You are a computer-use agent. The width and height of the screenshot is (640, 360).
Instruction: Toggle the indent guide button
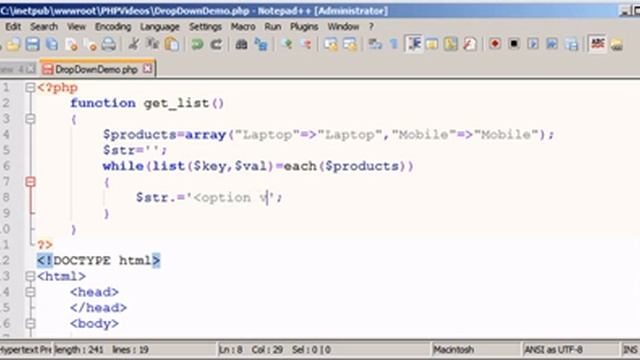(413, 44)
